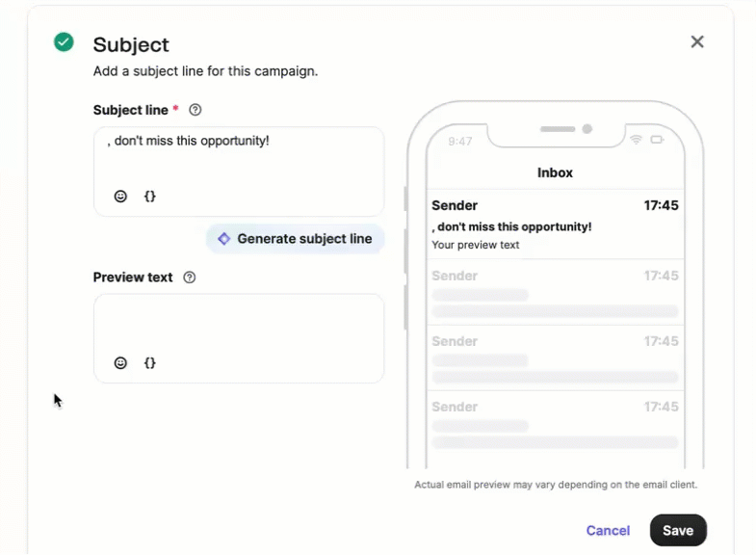Click the 'Subject line' field label
The width and height of the screenshot is (756, 555).
point(131,110)
